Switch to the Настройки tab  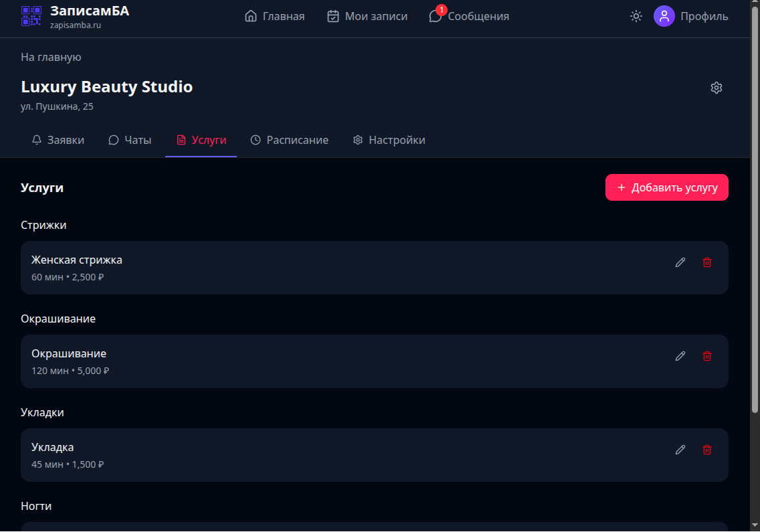point(389,140)
